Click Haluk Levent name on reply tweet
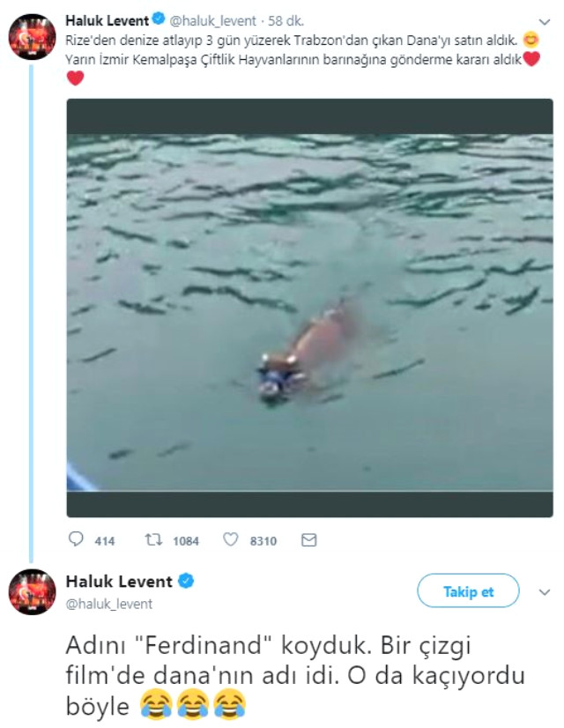This screenshot has width=564, height=728. pos(121,581)
